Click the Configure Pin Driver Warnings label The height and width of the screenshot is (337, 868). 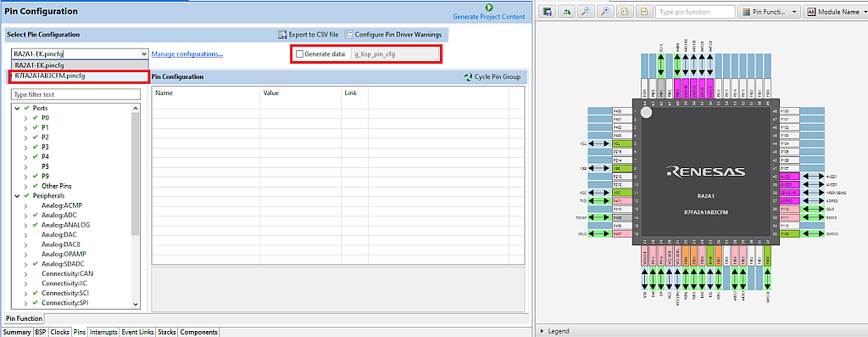[x=398, y=34]
